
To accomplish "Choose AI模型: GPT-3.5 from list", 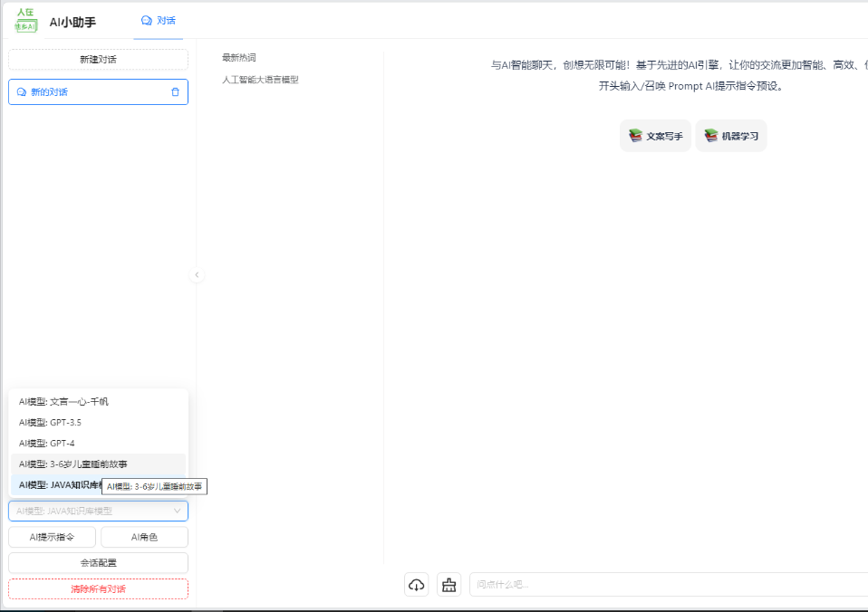I will click(x=50, y=422).
